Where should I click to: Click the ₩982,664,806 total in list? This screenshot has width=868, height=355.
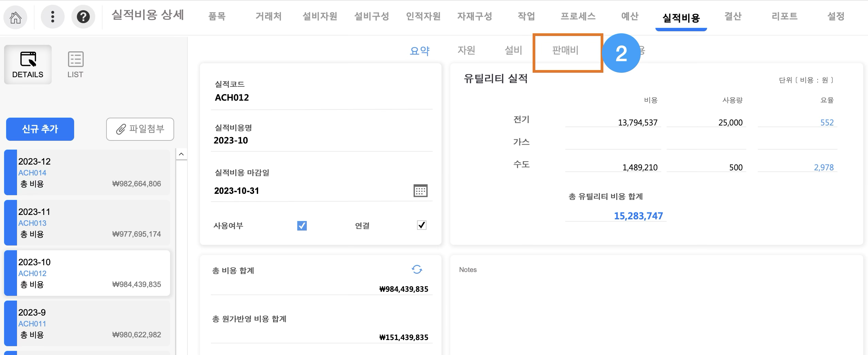[x=137, y=184]
